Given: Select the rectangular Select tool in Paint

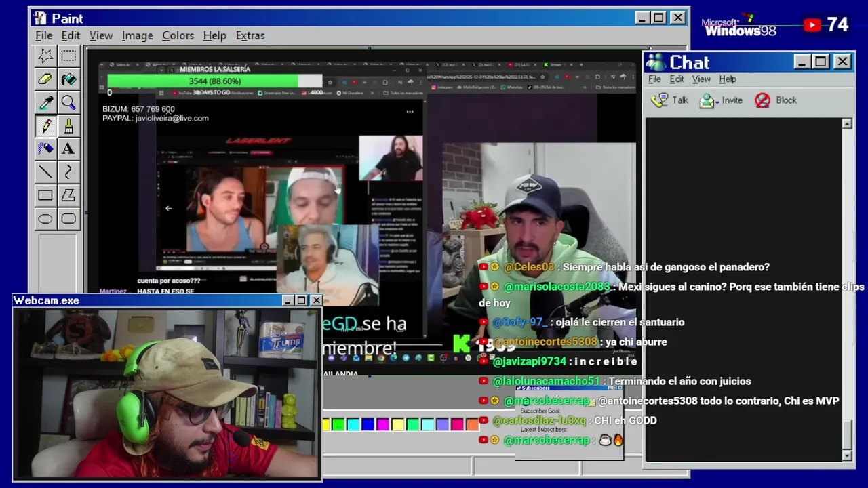Looking at the screenshot, I should [68, 56].
